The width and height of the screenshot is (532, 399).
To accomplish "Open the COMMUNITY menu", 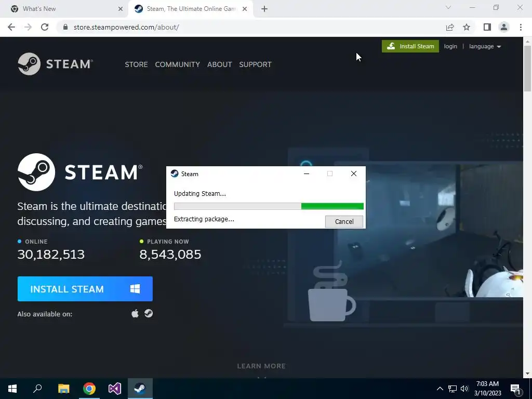I will [178, 64].
